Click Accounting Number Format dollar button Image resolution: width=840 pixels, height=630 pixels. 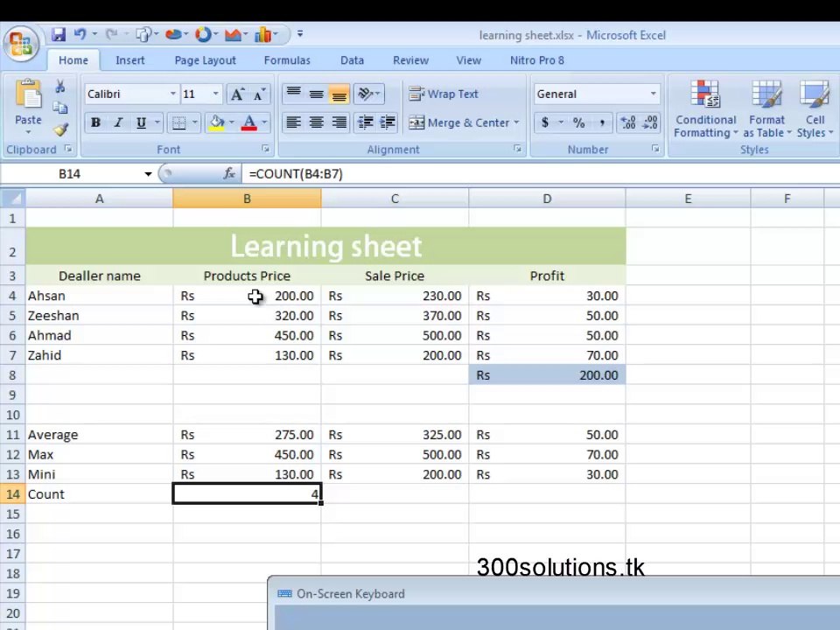pyautogui.click(x=545, y=122)
